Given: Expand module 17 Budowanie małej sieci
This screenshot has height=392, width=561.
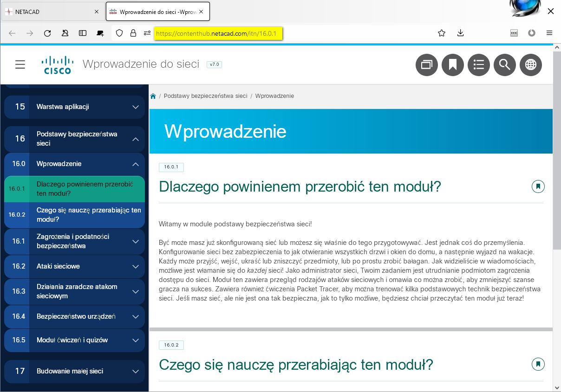Looking at the screenshot, I should point(136,372).
